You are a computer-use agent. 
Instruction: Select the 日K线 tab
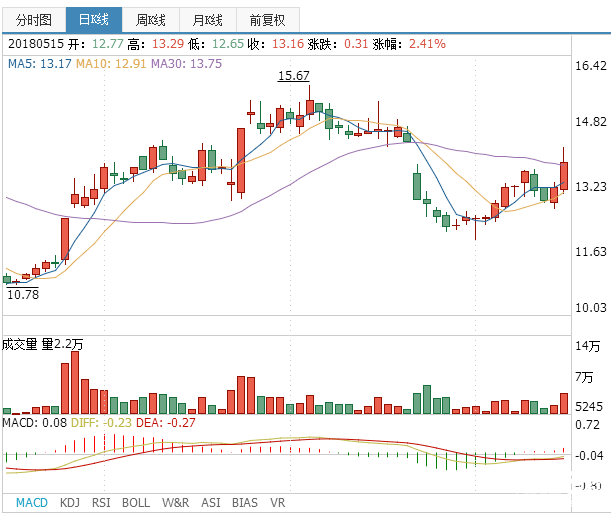click(94, 19)
